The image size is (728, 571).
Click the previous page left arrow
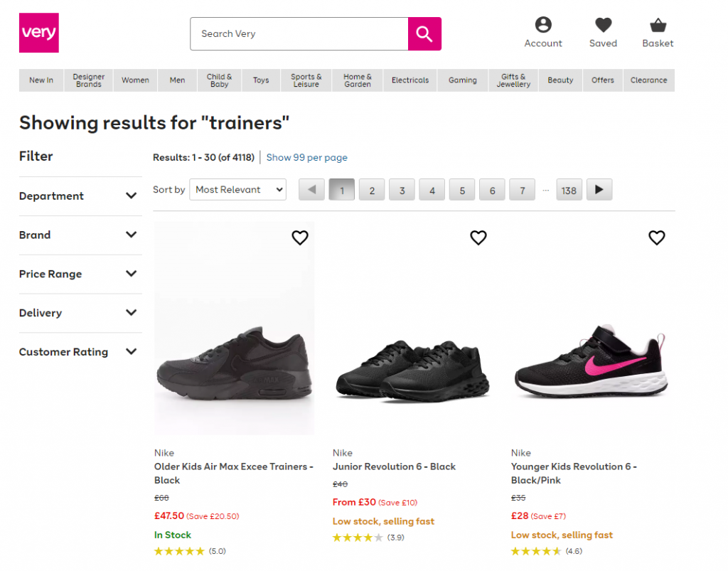click(x=311, y=190)
